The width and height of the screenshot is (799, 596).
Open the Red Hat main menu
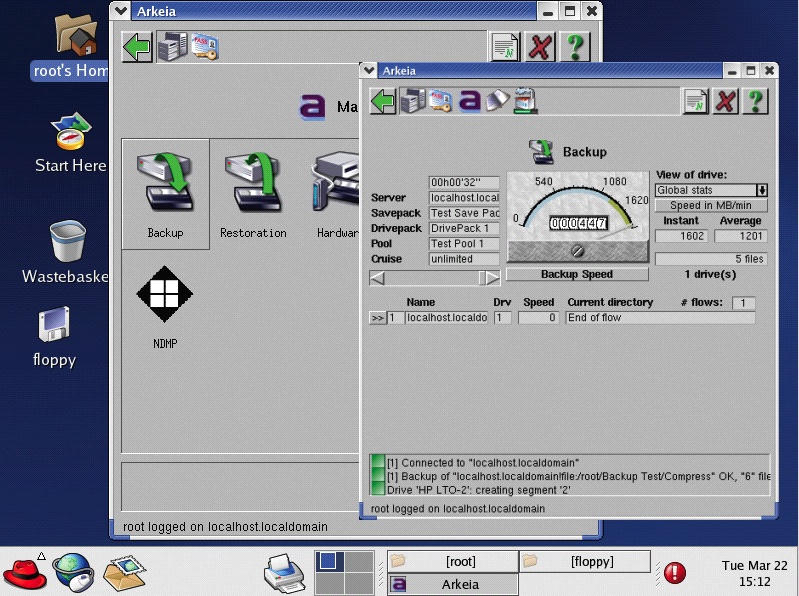click(23, 571)
